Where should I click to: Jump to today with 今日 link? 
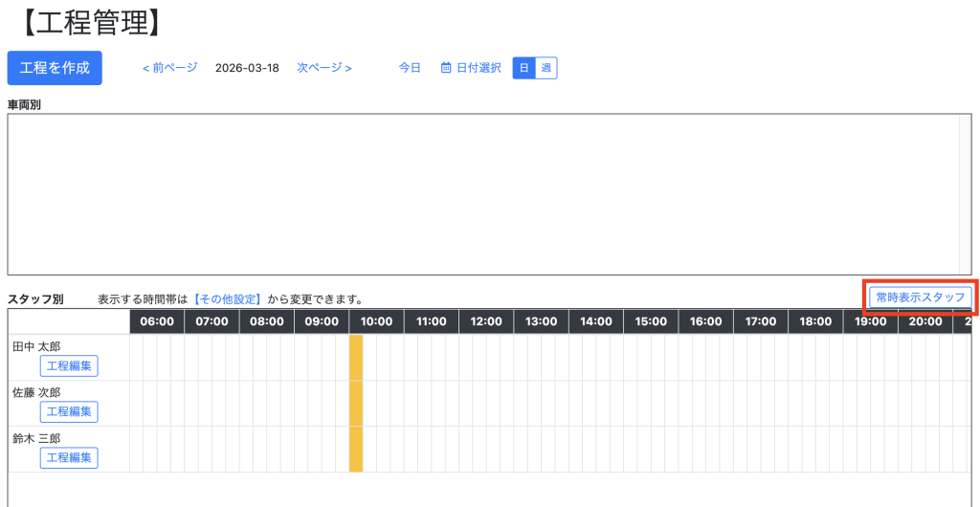(410, 68)
